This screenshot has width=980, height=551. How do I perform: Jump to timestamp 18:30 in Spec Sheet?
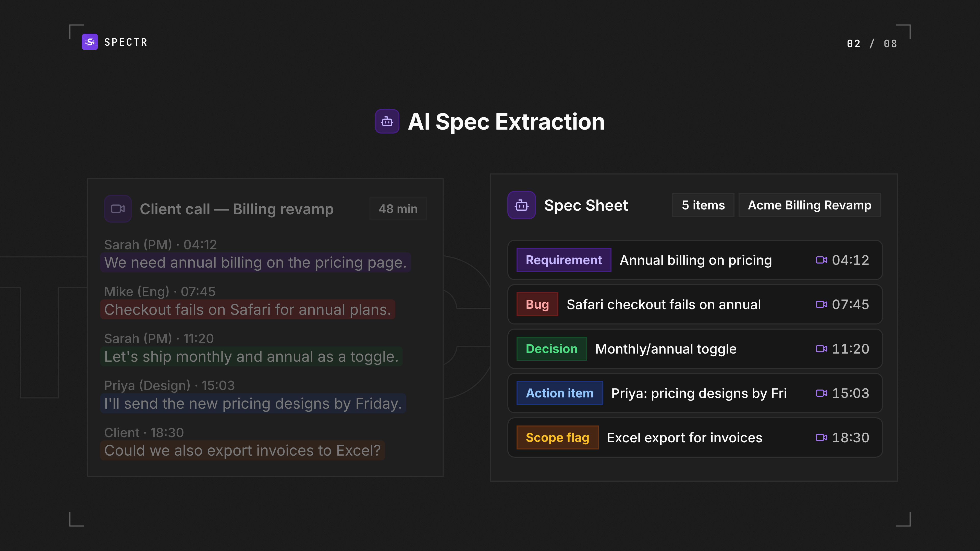[850, 438]
